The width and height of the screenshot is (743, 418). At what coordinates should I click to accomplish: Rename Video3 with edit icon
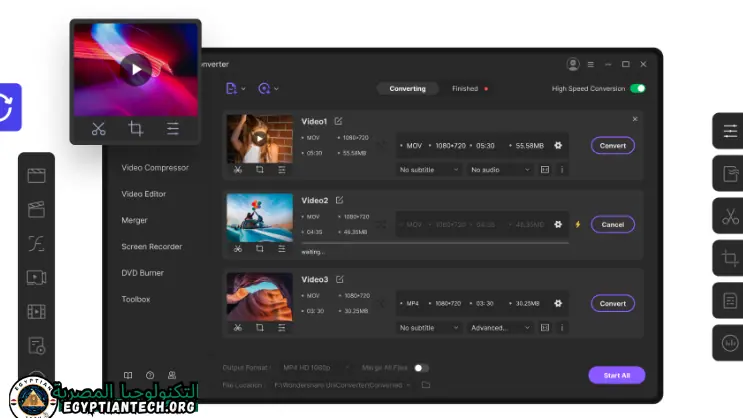[x=340, y=280]
